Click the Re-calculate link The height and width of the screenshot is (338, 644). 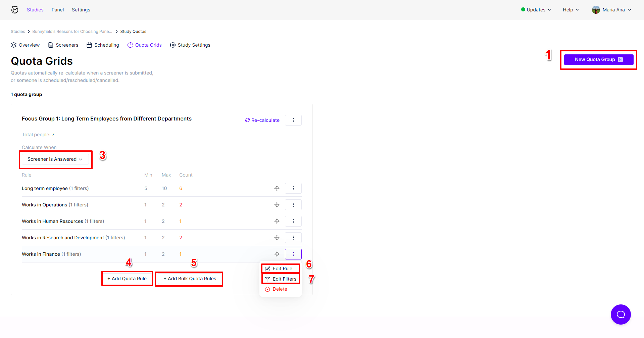[x=262, y=120]
